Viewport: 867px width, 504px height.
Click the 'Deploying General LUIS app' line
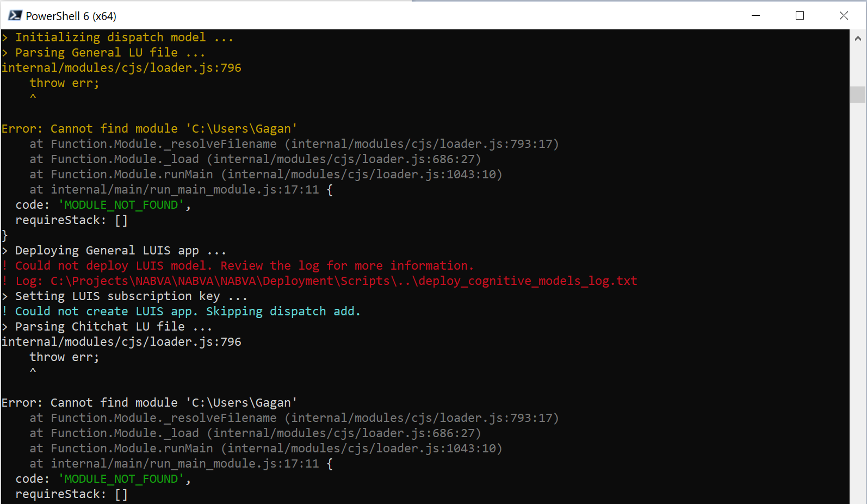[114, 251]
